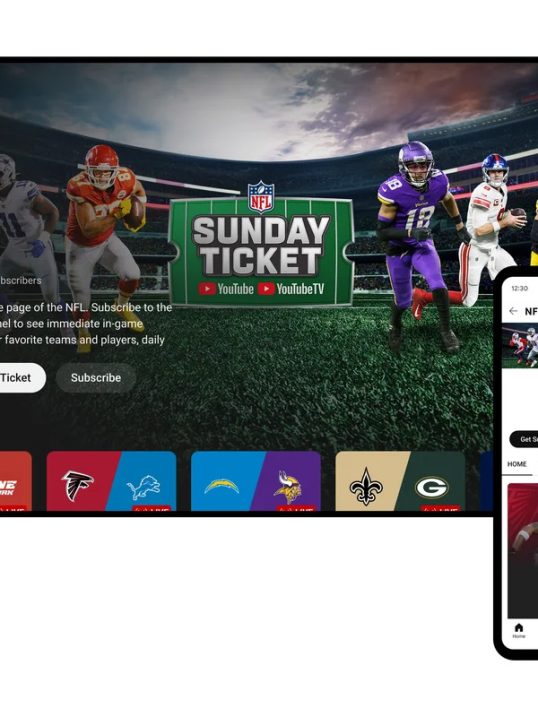Open the Saints vs Packers game tile
The height and width of the screenshot is (717, 538).
tap(400, 481)
